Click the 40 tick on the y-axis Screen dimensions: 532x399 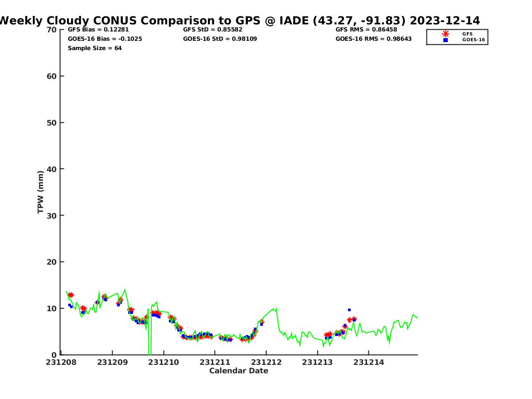pyautogui.click(x=52, y=169)
